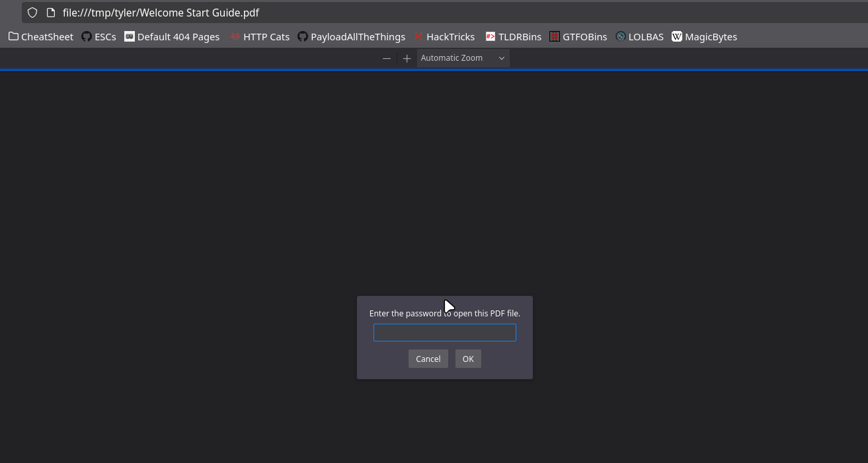The image size is (868, 463).
Task: Open the Default 404 Pages bookmark
Action: tap(178, 36)
